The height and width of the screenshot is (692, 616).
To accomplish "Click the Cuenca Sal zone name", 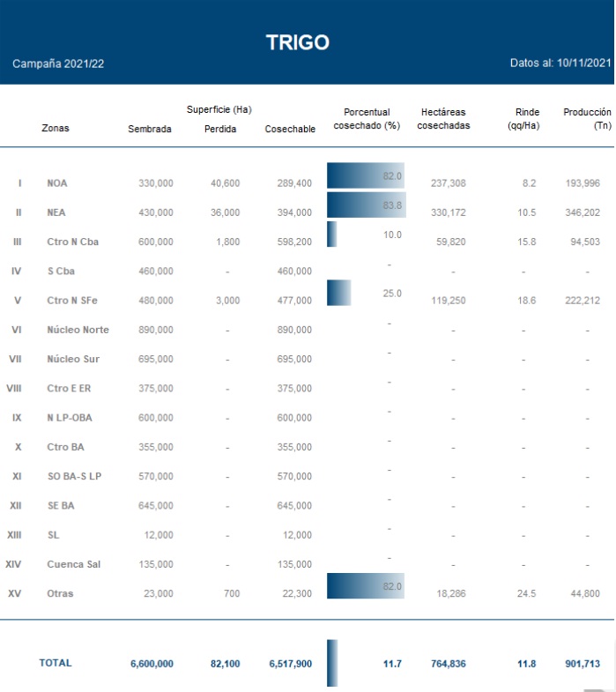I will [x=73, y=564].
